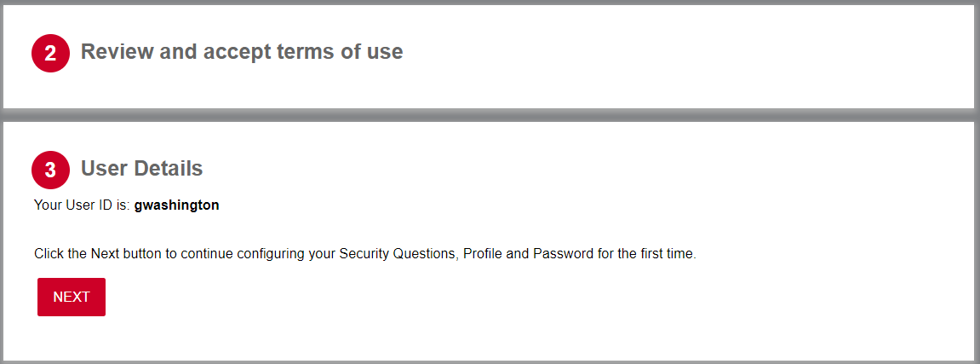The height and width of the screenshot is (364, 980).
Task: Click 'Click the Next button' instruction start
Action: click(x=94, y=254)
